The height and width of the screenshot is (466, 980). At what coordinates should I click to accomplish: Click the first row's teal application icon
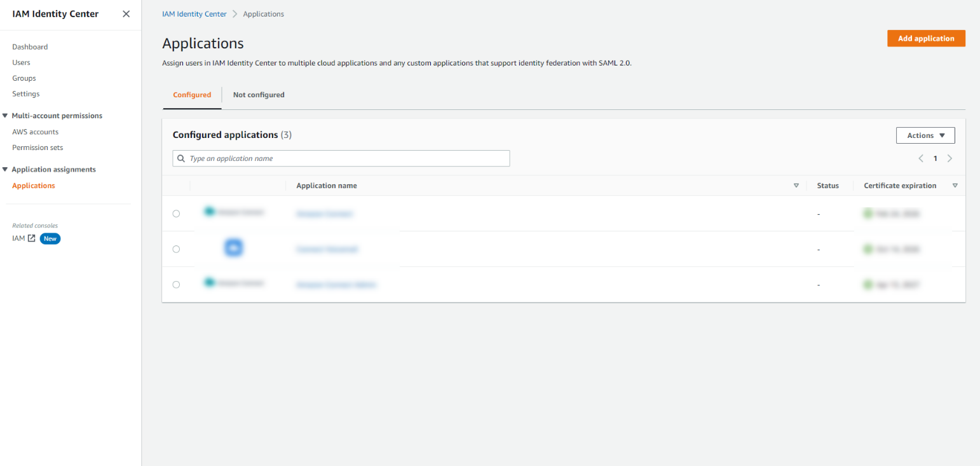click(210, 210)
